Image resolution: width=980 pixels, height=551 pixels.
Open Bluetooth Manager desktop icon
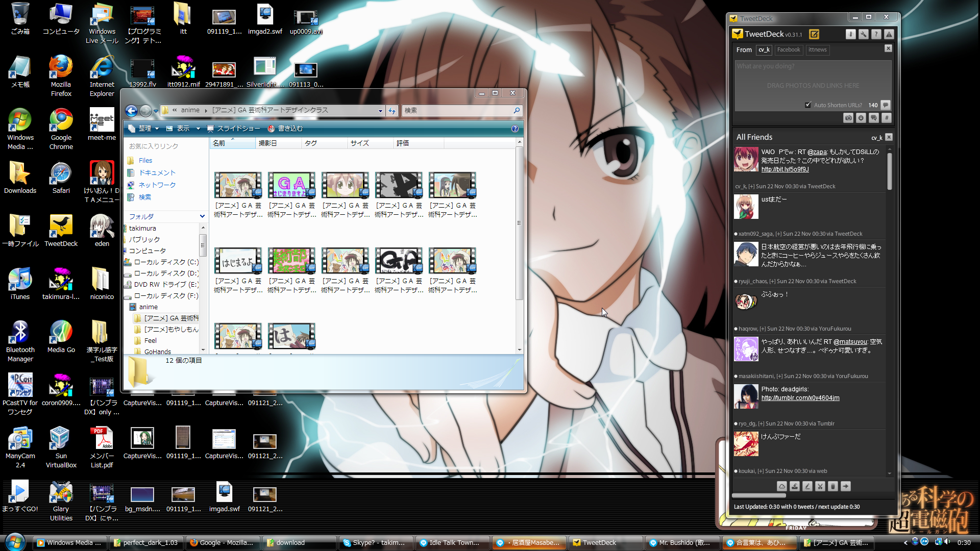coord(20,341)
